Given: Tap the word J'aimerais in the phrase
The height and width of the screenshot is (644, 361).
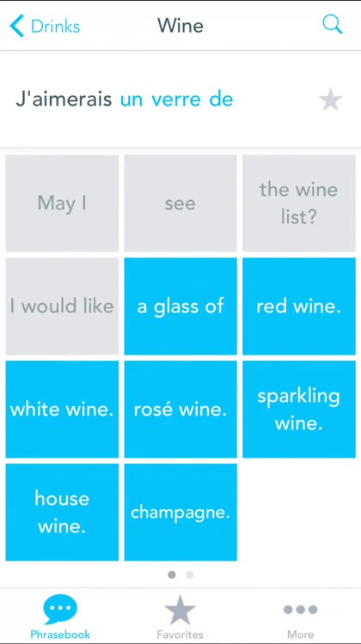Looking at the screenshot, I should click(64, 100).
